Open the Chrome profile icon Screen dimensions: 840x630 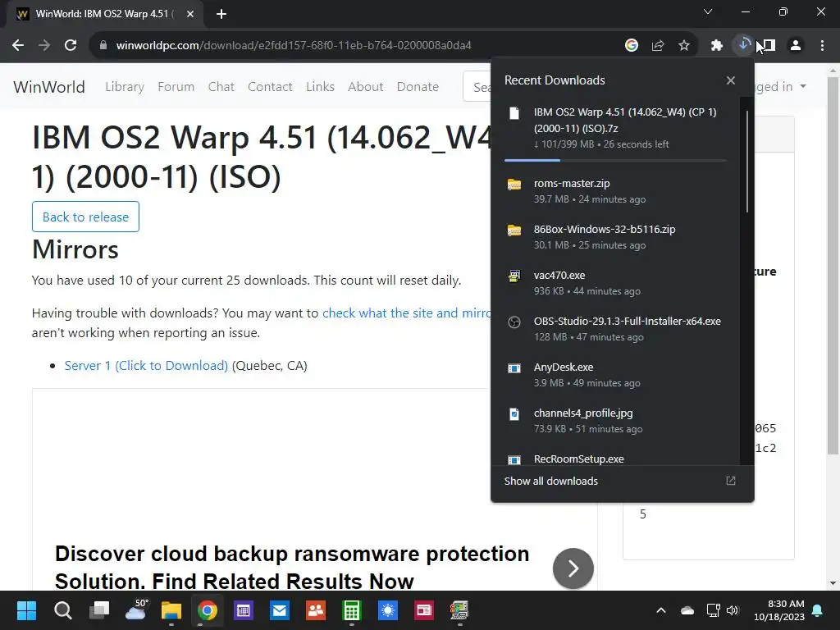pos(796,46)
